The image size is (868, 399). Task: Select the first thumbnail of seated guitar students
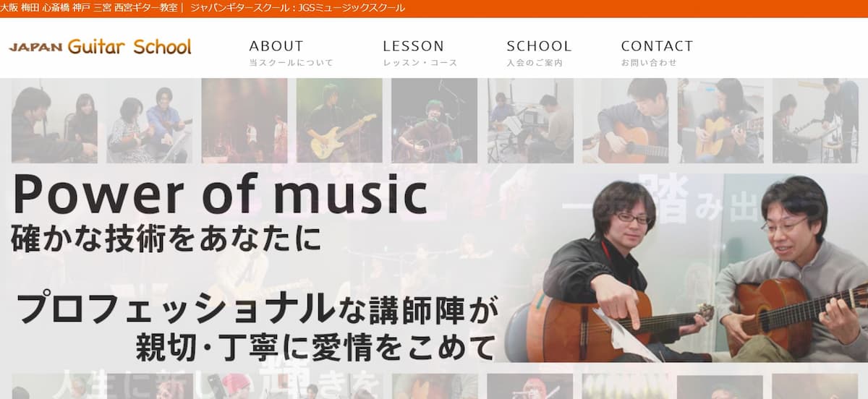tap(54, 121)
